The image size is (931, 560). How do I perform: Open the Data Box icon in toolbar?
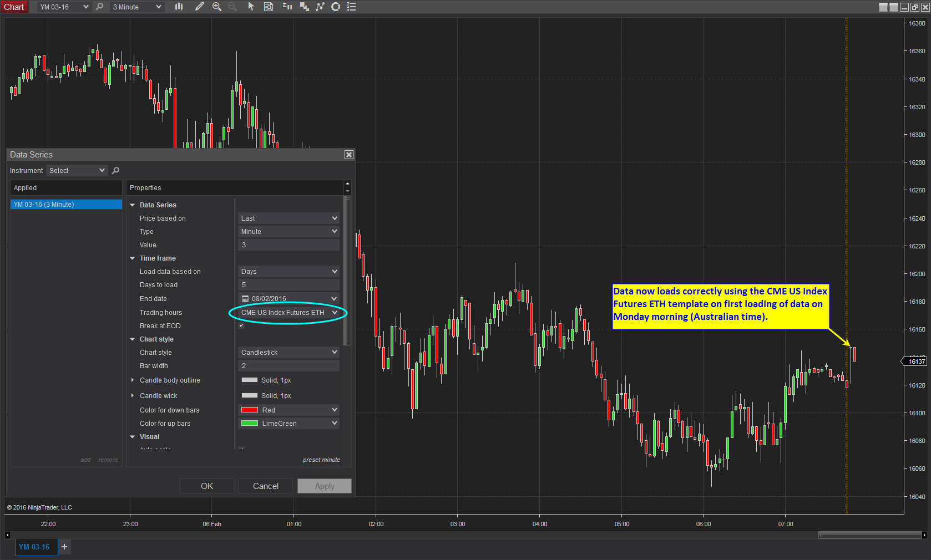(x=269, y=7)
